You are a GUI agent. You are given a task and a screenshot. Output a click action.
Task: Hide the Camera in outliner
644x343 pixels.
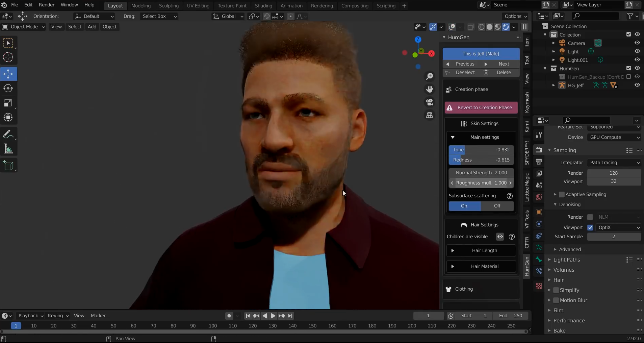(x=637, y=43)
